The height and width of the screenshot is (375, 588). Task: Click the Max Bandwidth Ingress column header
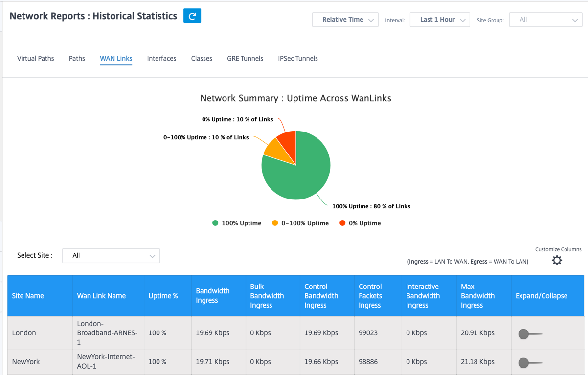484,296
